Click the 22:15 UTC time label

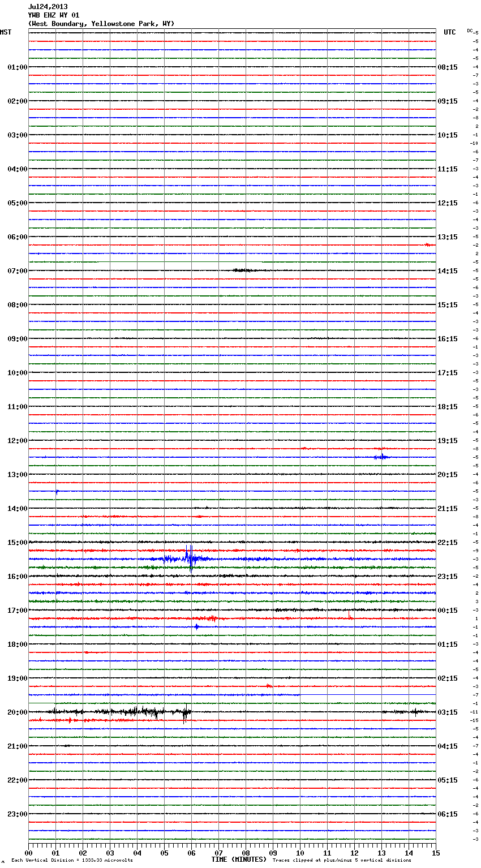point(448,543)
